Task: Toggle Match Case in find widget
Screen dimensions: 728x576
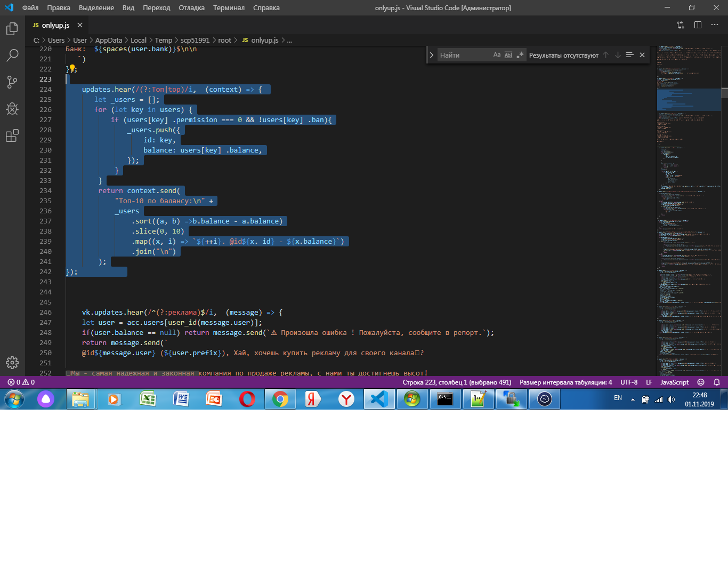Action: pyautogui.click(x=497, y=55)
